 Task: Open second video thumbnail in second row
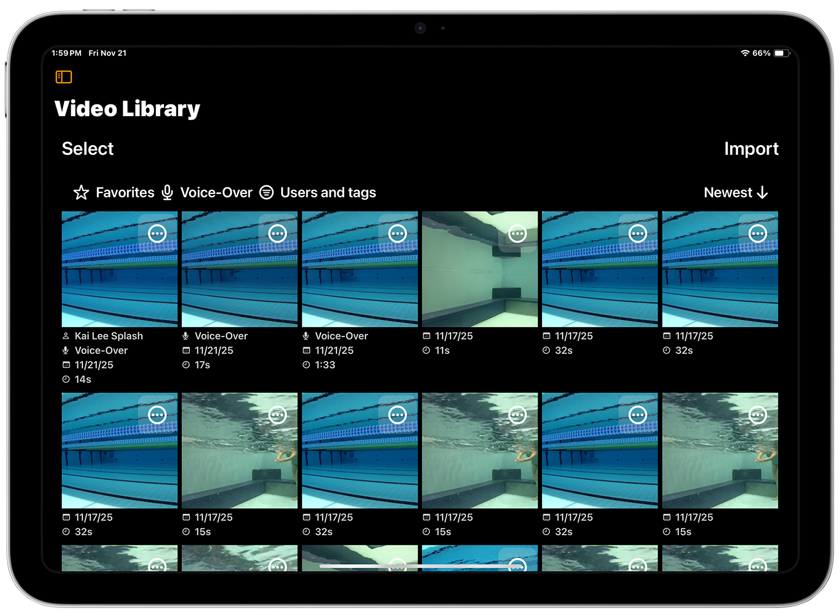click(x=240, y=450)
